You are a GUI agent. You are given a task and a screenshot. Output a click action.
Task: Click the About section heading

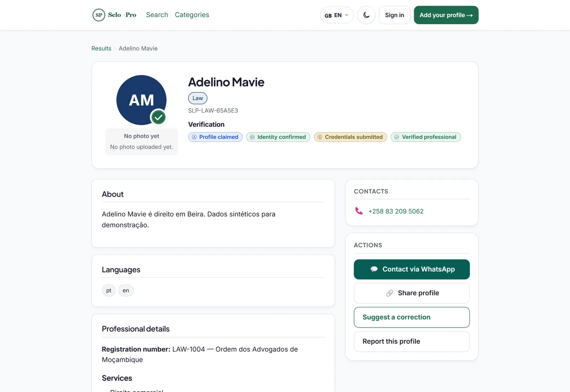[x=113, y=194]
